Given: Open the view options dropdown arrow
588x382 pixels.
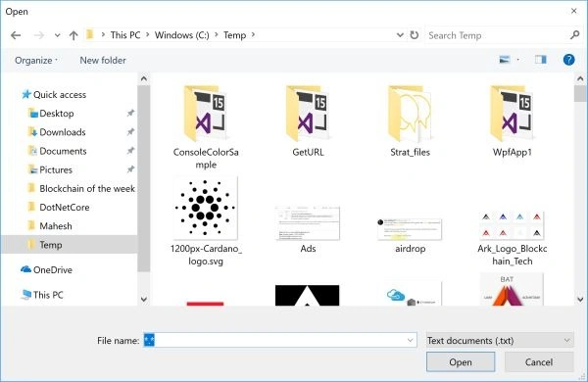Looking at the screenshot, I should click(x=518, y=60).
